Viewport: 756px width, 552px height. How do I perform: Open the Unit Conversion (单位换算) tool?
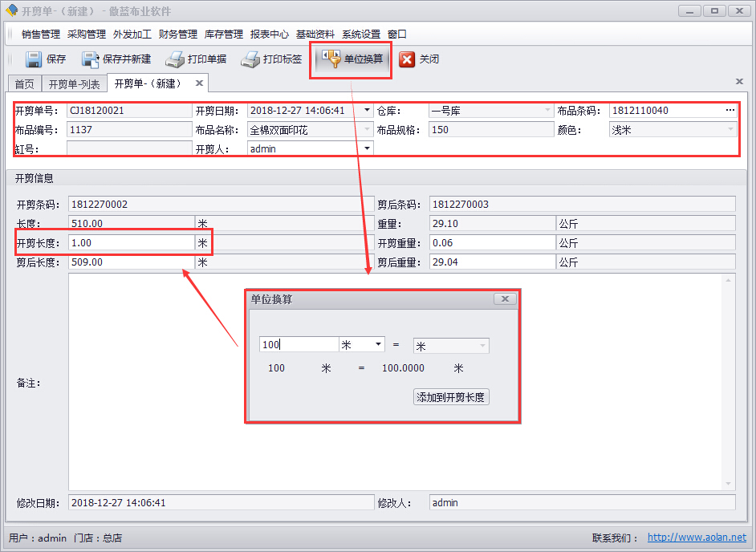tap(351, 59)
